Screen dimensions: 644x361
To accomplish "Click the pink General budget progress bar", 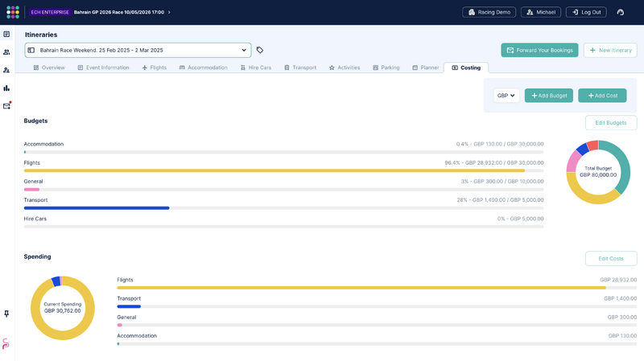I will 31,190.
